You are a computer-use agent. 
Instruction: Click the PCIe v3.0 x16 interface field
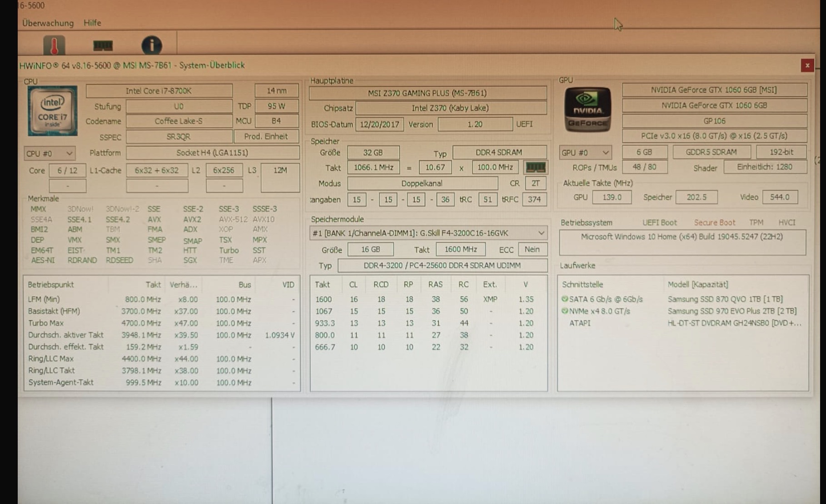point(714,136)
